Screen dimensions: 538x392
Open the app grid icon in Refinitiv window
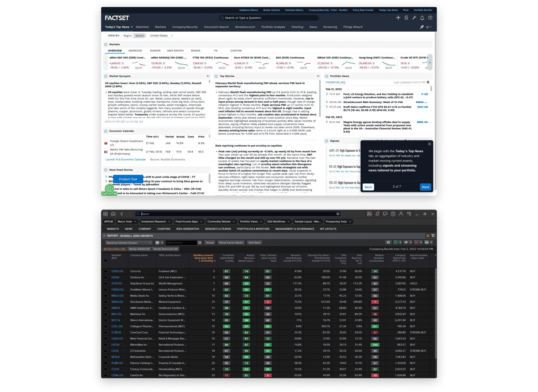105,214
